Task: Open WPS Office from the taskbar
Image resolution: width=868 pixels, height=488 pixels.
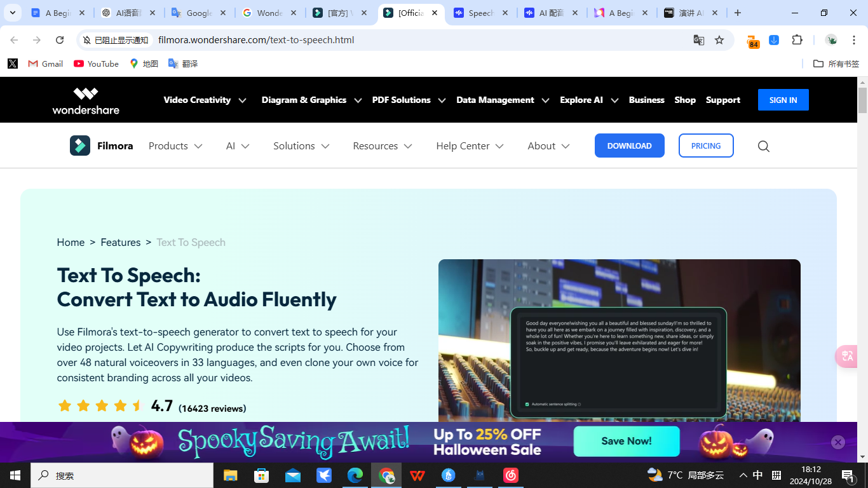Action: 417,475
